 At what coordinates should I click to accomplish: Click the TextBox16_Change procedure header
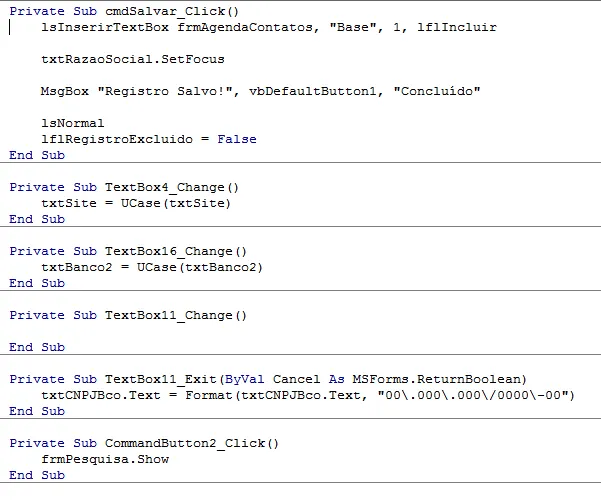point(128,252)
